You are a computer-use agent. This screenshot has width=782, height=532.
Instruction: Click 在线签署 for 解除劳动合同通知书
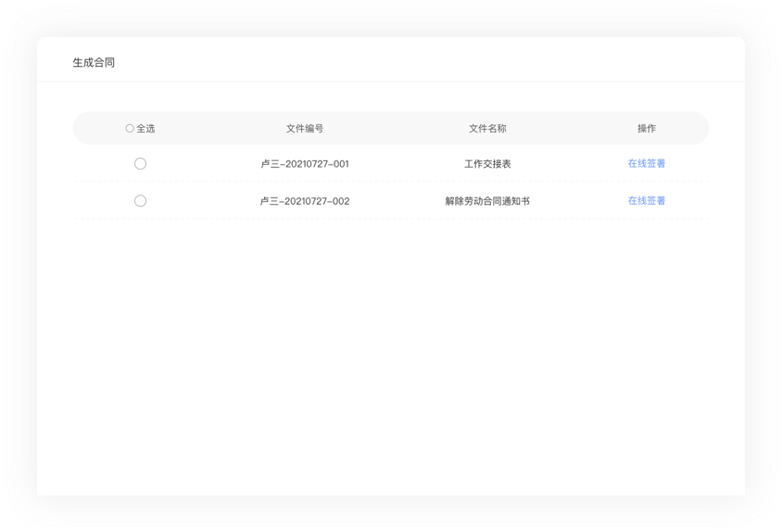click(647, 200)
